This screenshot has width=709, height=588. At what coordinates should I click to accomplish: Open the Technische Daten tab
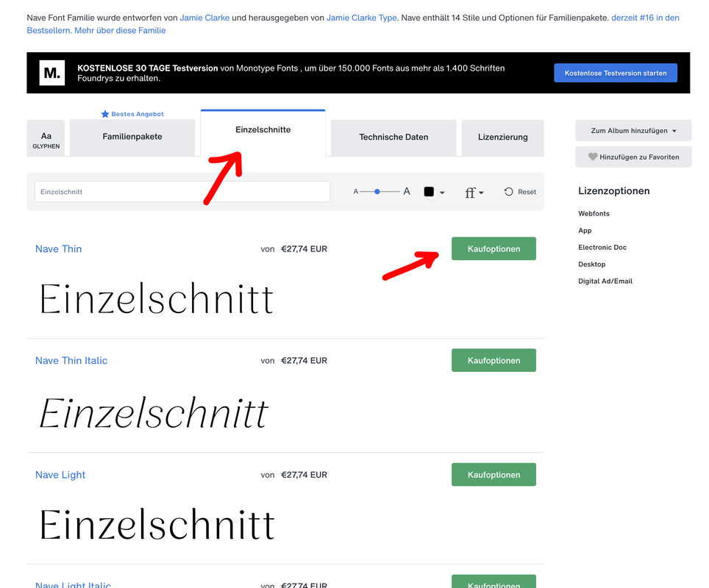393,137
